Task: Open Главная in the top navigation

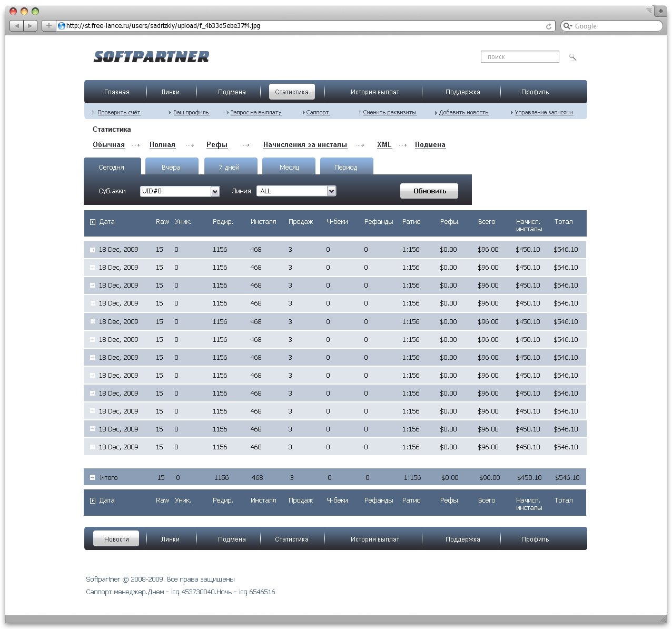Action: point(117,92)
